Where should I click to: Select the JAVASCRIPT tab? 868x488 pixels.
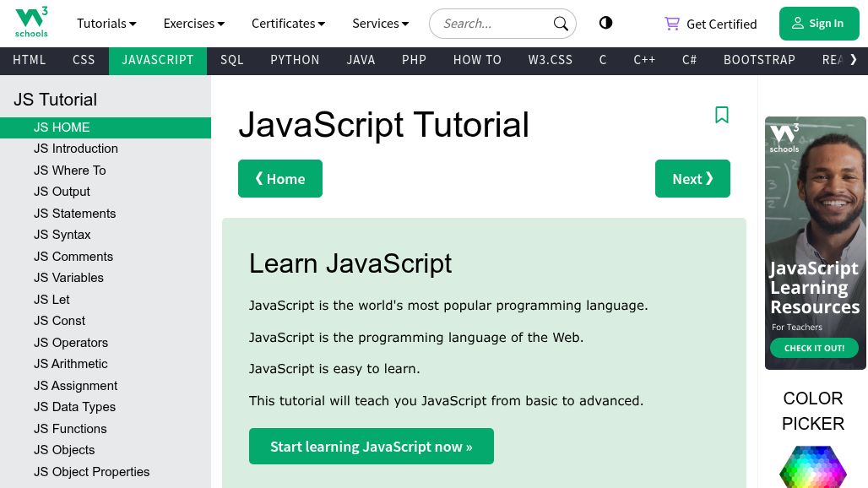(x=158, y=60)
